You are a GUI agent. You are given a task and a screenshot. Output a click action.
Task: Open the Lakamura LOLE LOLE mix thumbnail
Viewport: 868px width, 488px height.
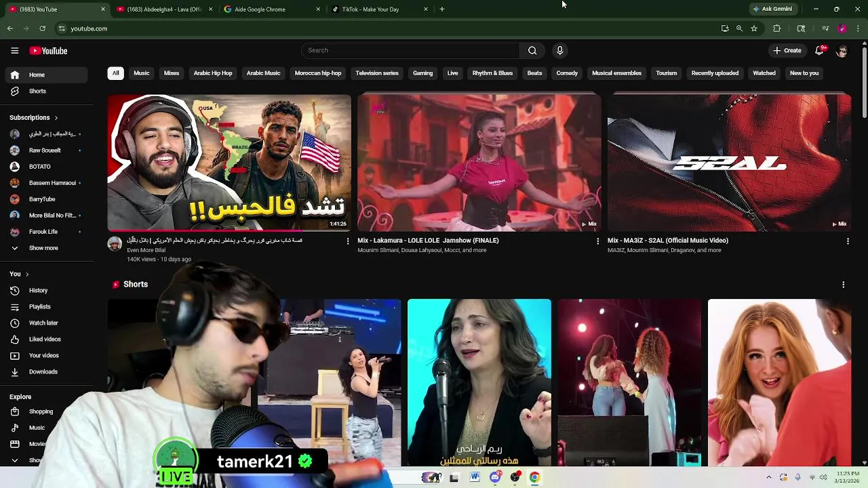tap(479, 163)
